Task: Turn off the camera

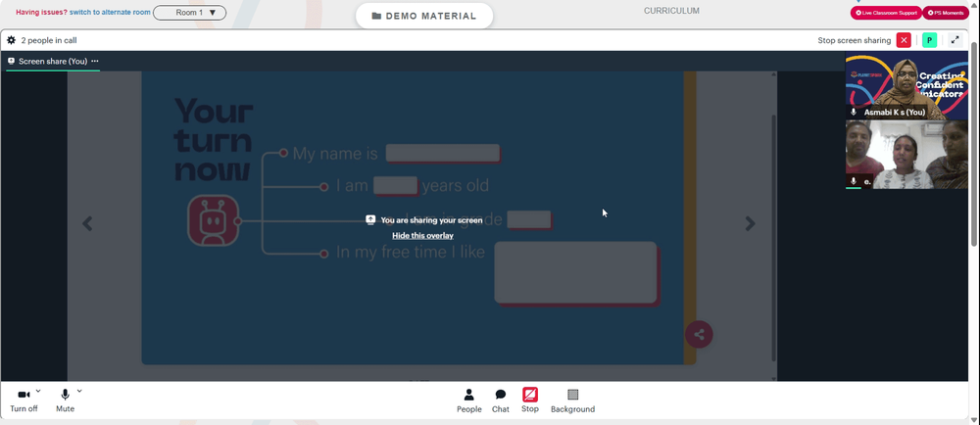Action: [x=24, y=401]
